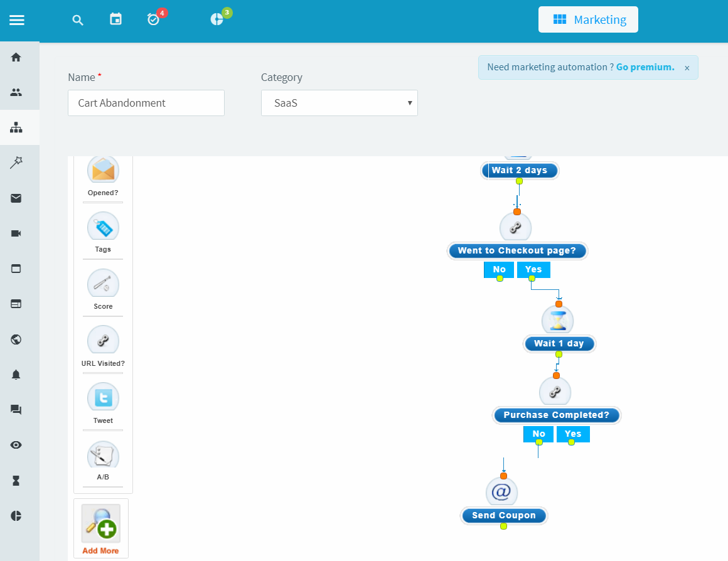Select the URL Visited? palette icon
The height and width of the screenshot is (561, 728).
pyautogui.click(x=103, y=341)
